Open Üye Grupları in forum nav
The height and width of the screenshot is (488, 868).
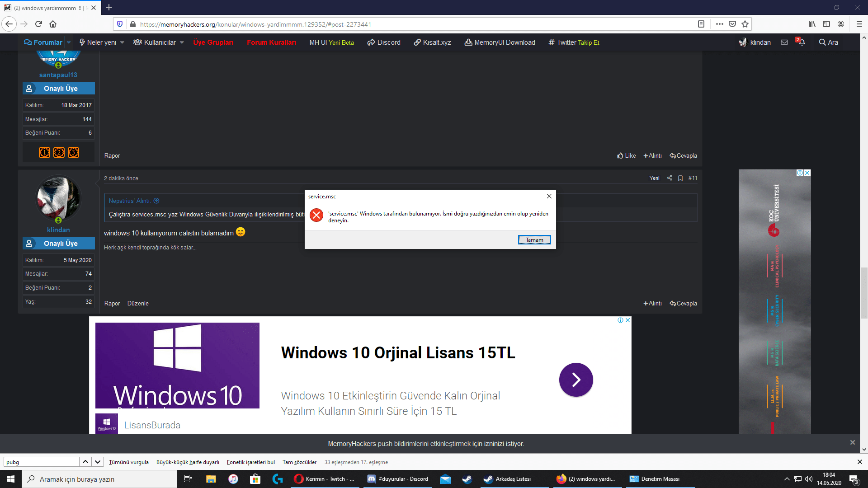pos(213,42)
